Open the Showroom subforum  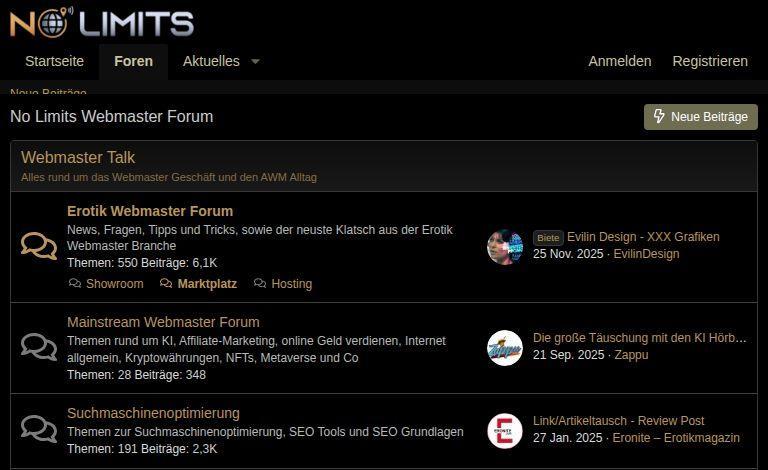pyautogui.click(x=114, y=284)
